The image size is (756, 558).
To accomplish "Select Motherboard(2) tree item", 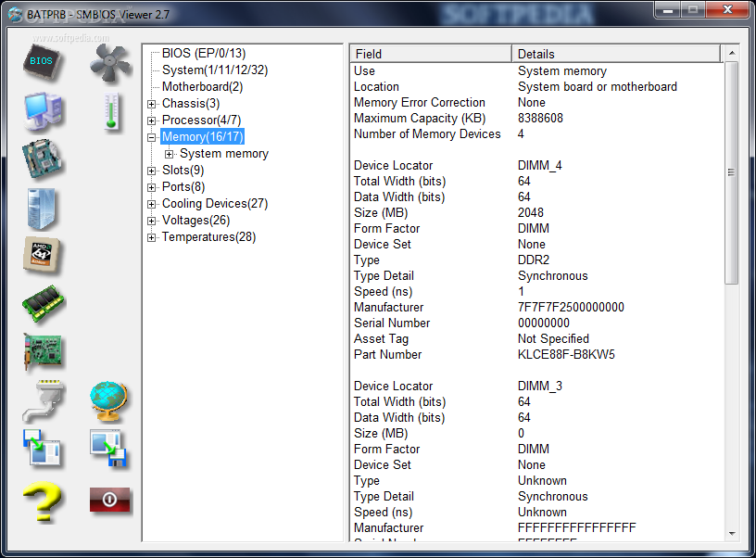I will click(x=202, y=87).
